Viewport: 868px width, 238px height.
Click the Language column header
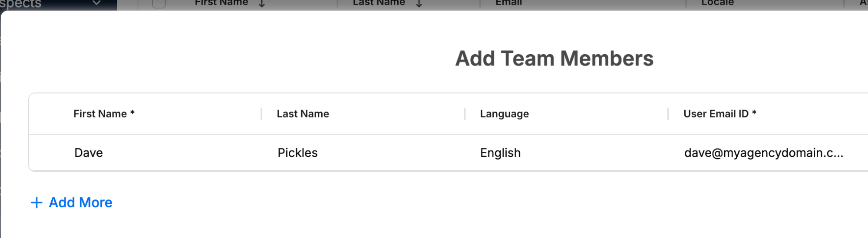[505, 114]
